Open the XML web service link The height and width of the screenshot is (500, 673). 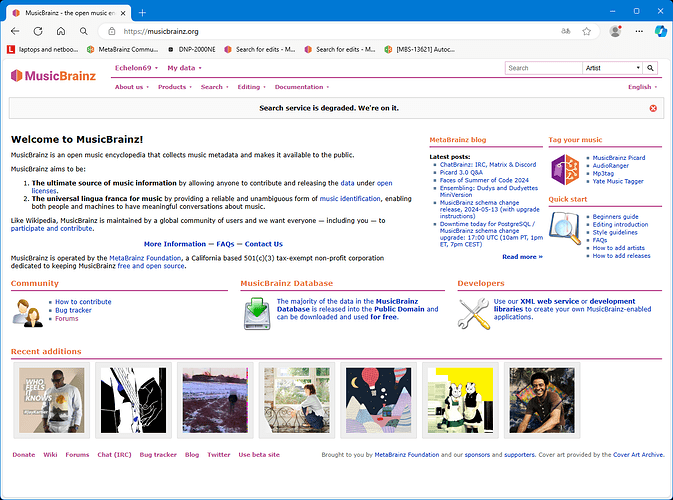point(549,301)
